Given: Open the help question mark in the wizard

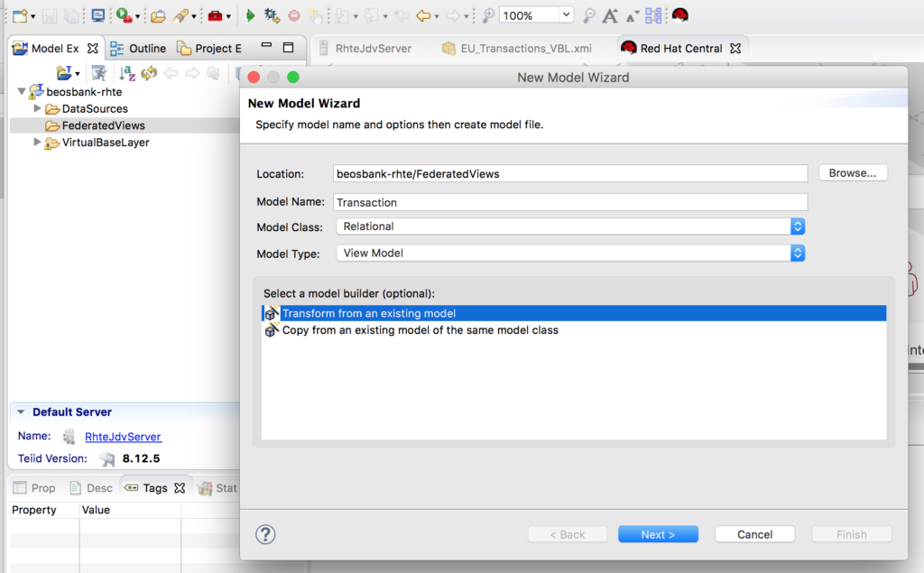Looking at the screenshot, I should pyautogui.click(x=265, y=534).
